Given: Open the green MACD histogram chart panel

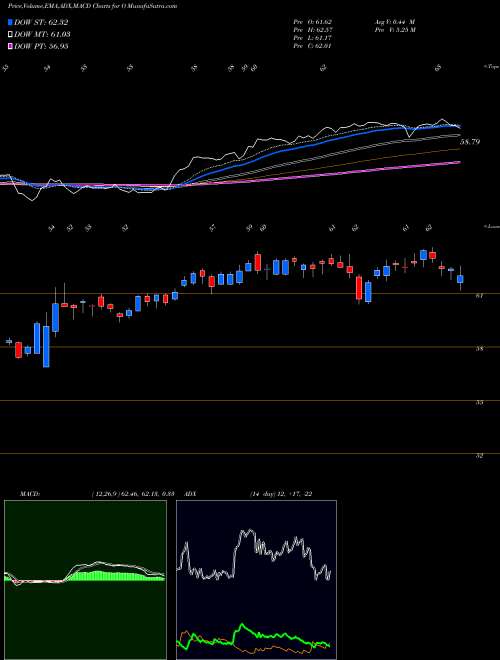Looking at the screenshot, I should (85, 580).
